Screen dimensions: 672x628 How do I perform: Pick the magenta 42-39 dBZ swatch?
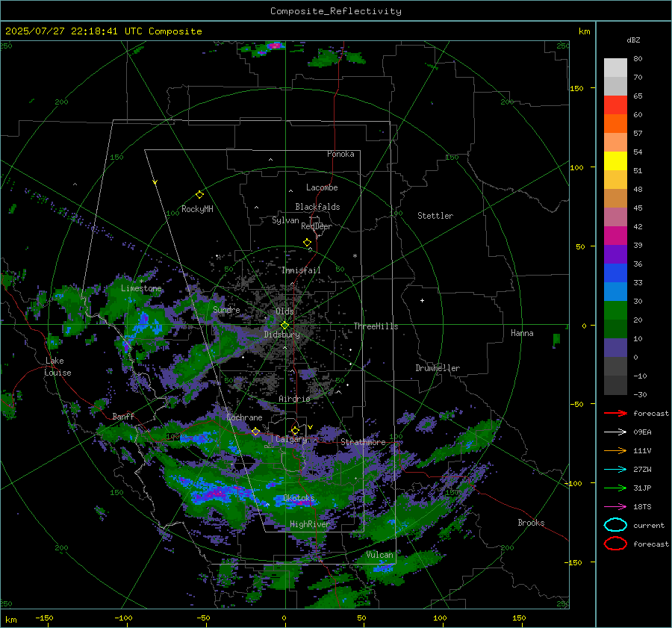click(615, 236)
